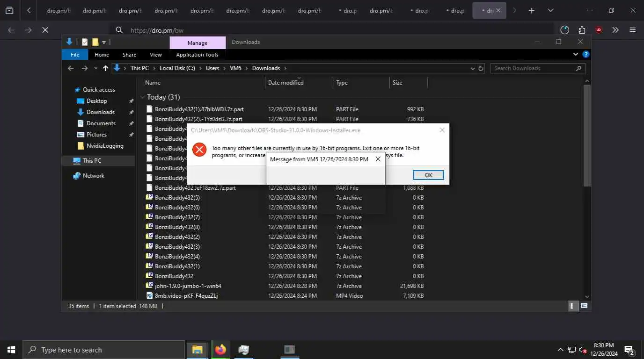Go up one folder level in Explorer
Image resolution: width=644 pixels, height=359 pixels.
point(105,68)
